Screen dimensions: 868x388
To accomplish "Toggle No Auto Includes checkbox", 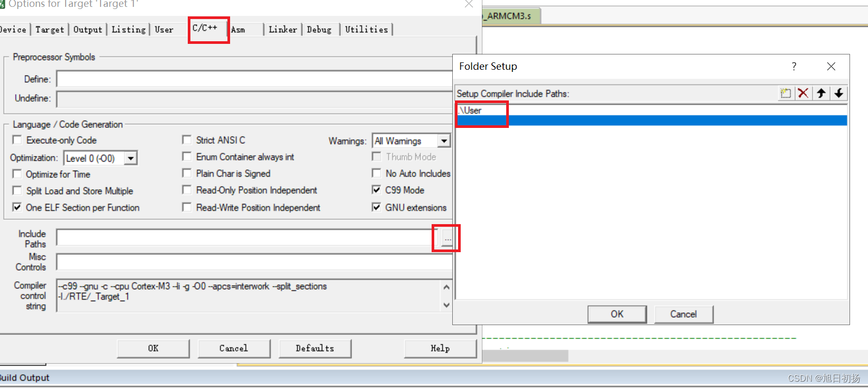I will pyautogui.click(x=377, y=173).
